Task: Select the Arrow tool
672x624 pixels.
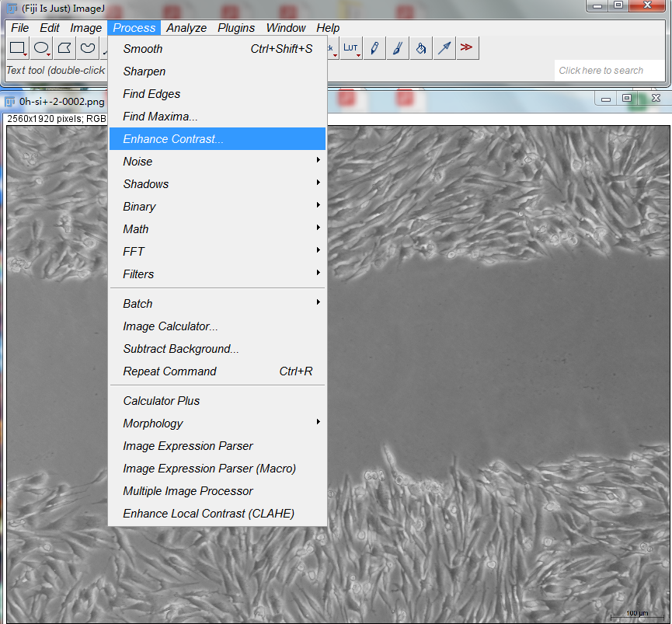Action: click(444, 48)
